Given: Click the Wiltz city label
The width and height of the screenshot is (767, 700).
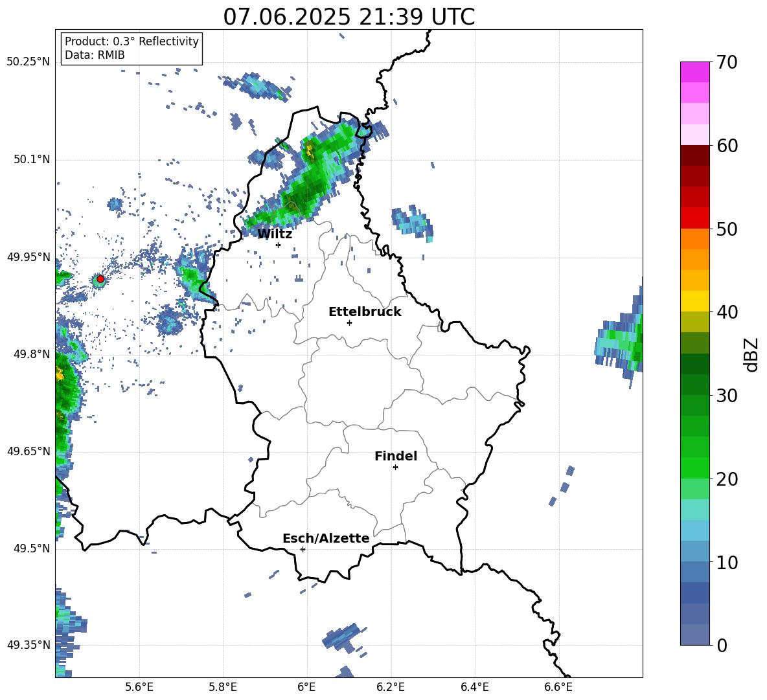Looking at the screenshot, I should click(275, 234).
